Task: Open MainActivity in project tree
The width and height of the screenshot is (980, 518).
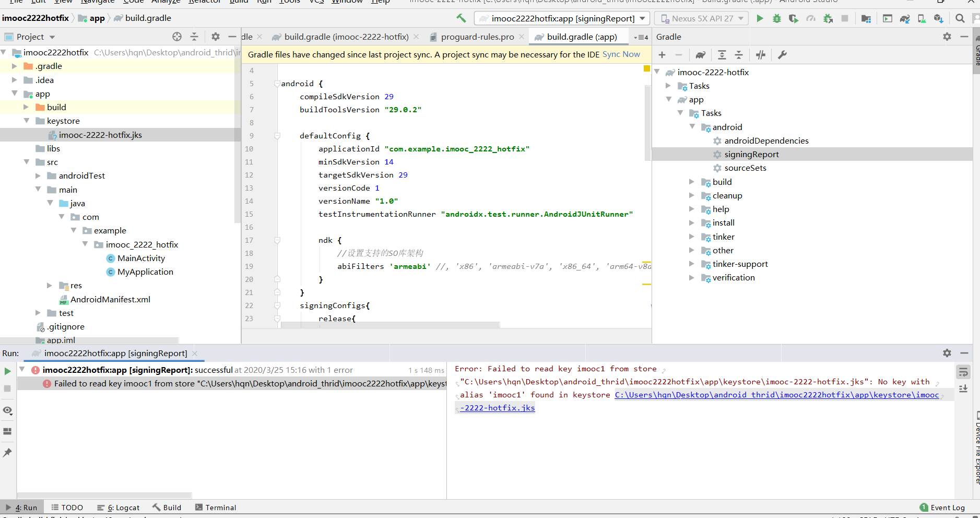Action: (x=141, y=258)
